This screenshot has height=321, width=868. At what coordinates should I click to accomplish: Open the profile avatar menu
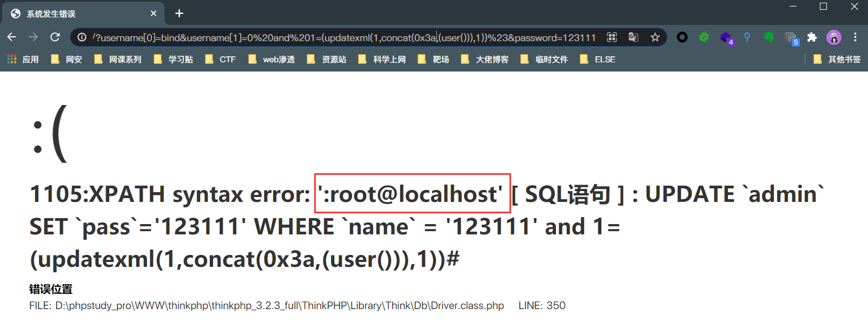point(834,37)
